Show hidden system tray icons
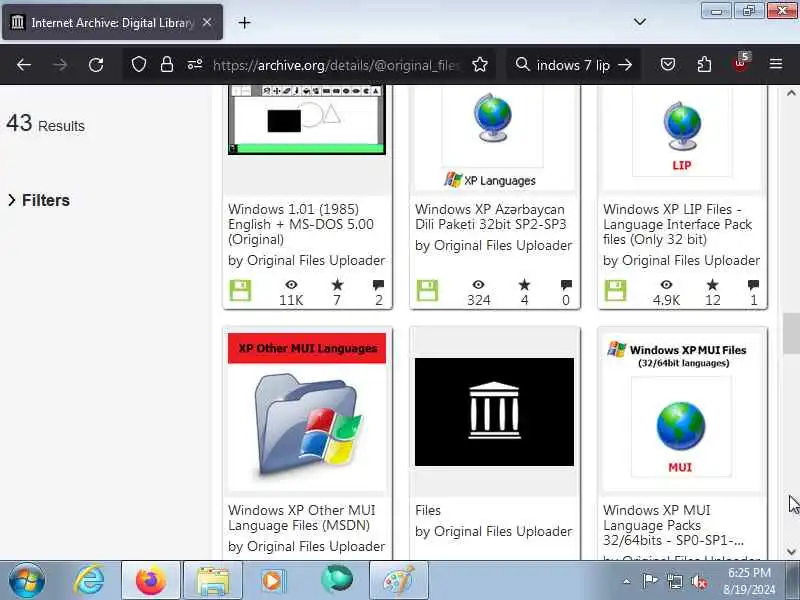Viewport: 800px width, 600px height. 627,581
